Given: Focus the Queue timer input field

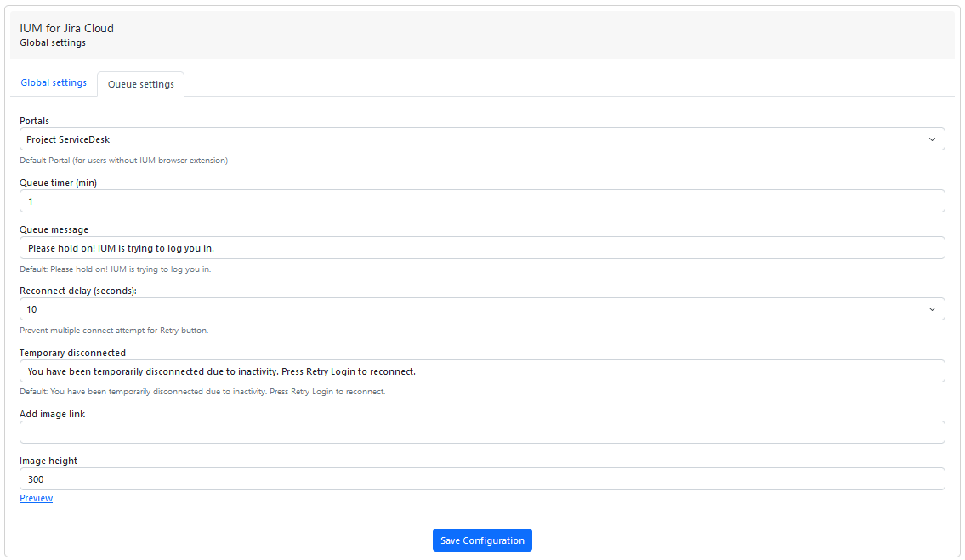Looking at the screenshot, I should click(x=482, y=201).
